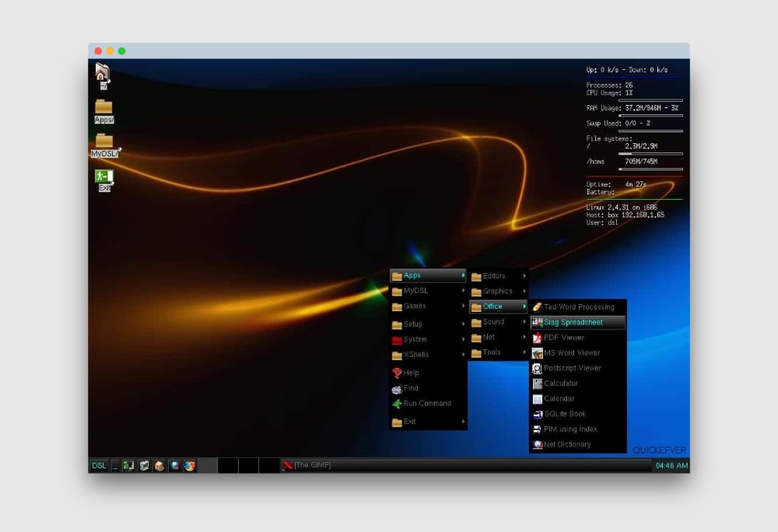
Task: Click the underscore show-desktop button in taskbar
Action: point(115,466)
